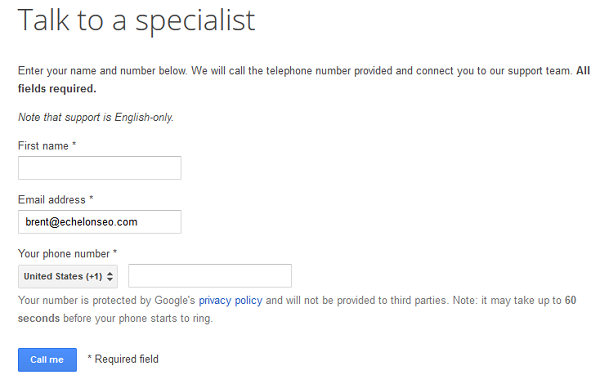Screen dimensions: 600x384
Task: Click "Your number is protected by Google's" text
Action: tap(107, 301)
